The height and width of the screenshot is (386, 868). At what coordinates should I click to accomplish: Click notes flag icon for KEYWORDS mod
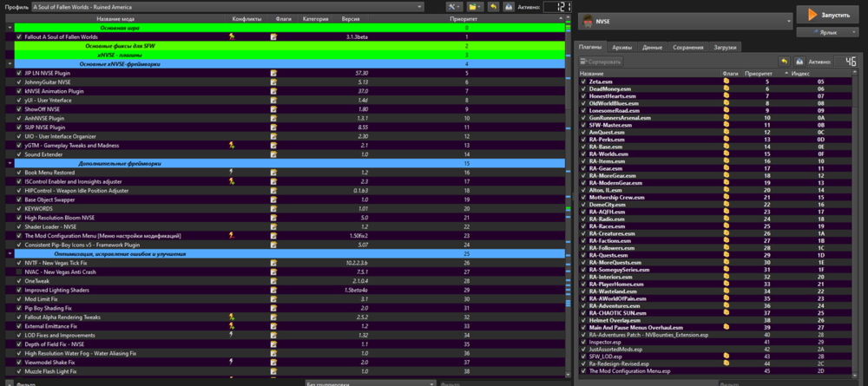click(x=273, y=208)
